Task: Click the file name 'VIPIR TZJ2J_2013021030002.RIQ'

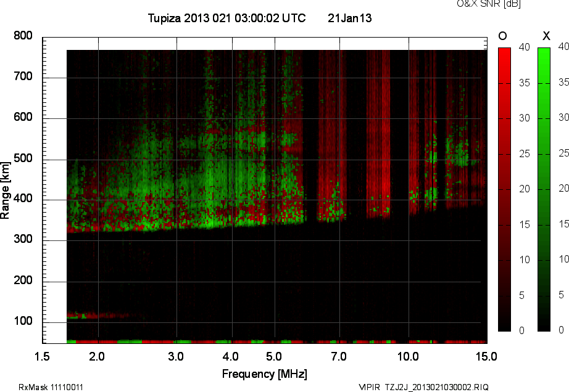Action: pyautogui.click(x=423, y=387)
